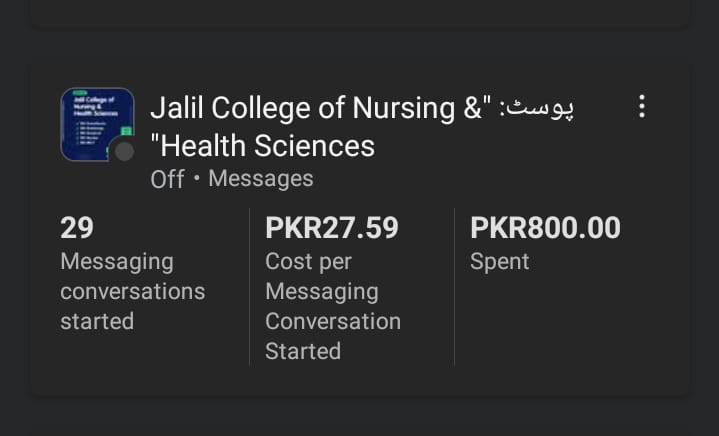Open the Jalil College ad thumbnail
The image size is (719, 436).
pos(96,123)
